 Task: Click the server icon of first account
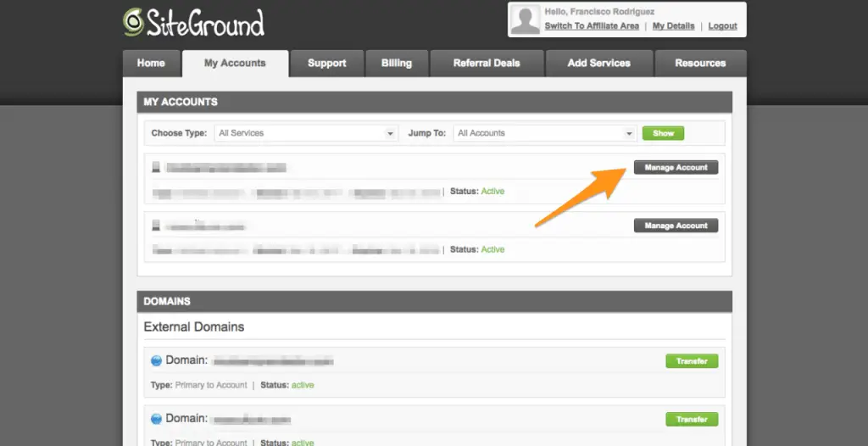pyautogui.click(x=156, y=167)
